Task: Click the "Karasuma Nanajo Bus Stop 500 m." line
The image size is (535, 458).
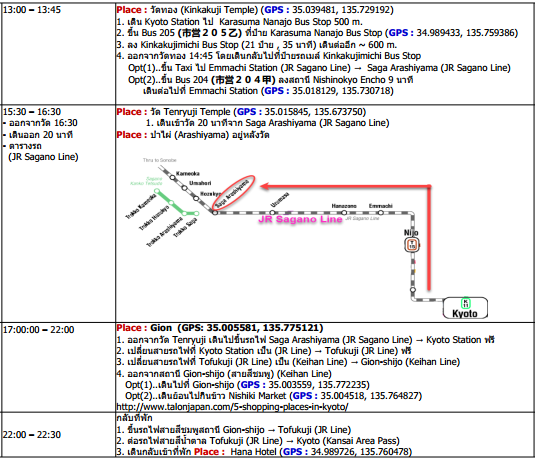Action: 239,22
